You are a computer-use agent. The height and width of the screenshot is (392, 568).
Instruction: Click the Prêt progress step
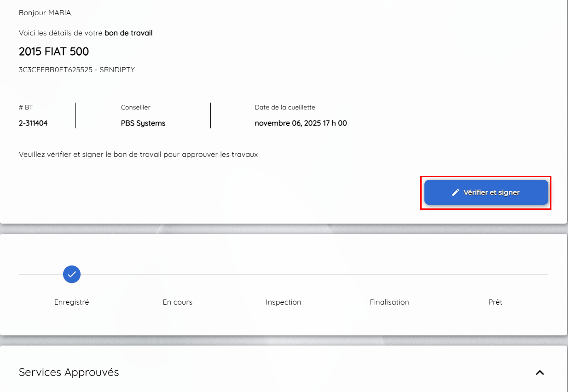pos(495,302)
